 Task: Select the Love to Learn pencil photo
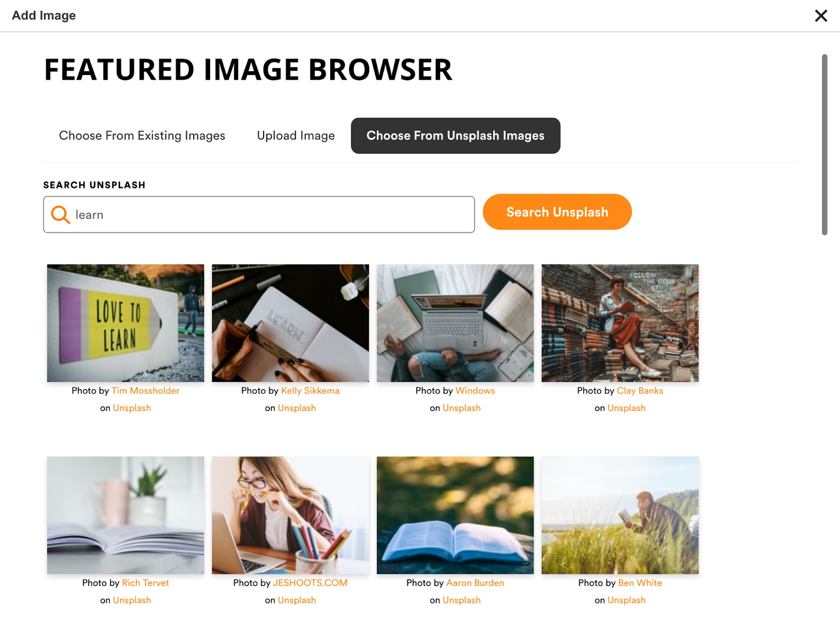(125, 323)
